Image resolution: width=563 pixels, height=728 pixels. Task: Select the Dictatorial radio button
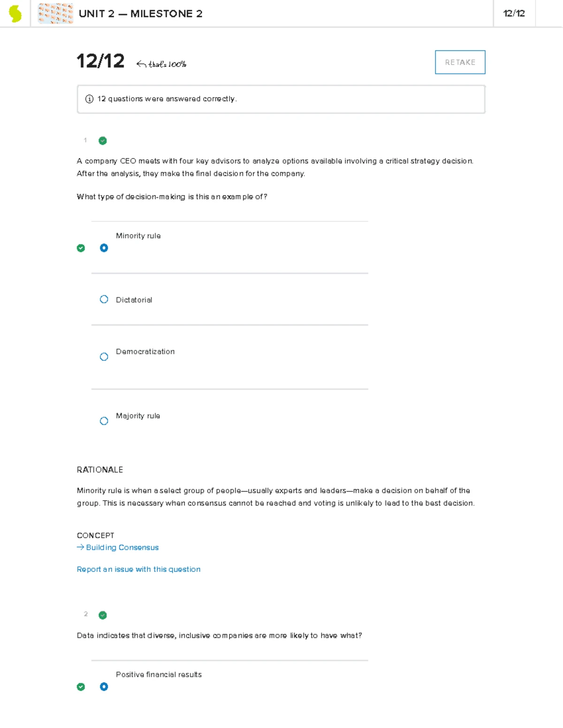pyautogui.click(x=104, y=299)
